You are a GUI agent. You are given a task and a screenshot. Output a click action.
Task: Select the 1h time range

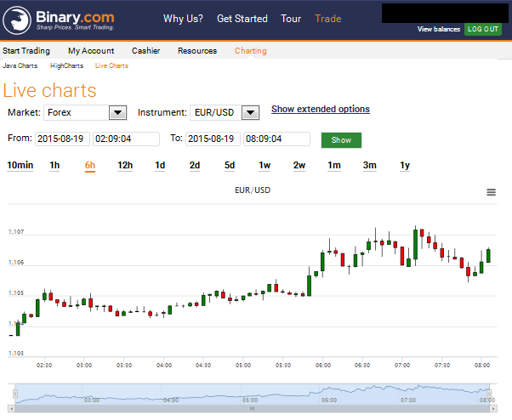(x=54, y=166)
